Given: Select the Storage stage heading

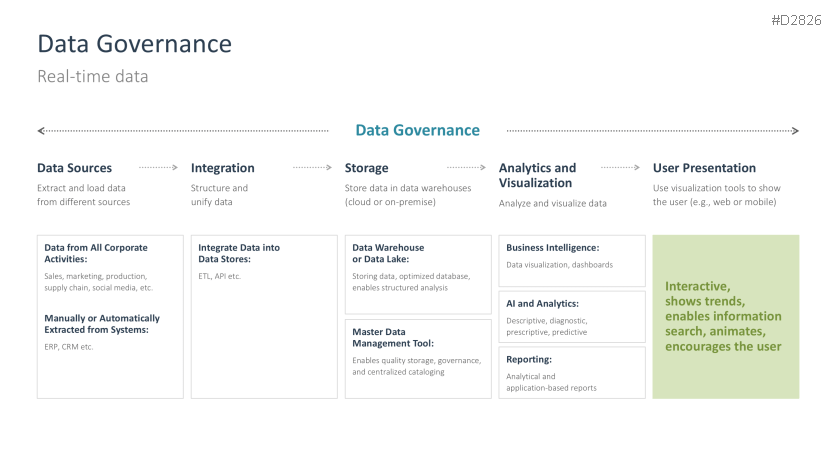Looking at the screenshot, I should pyautogui.click(x=367, y=168).
